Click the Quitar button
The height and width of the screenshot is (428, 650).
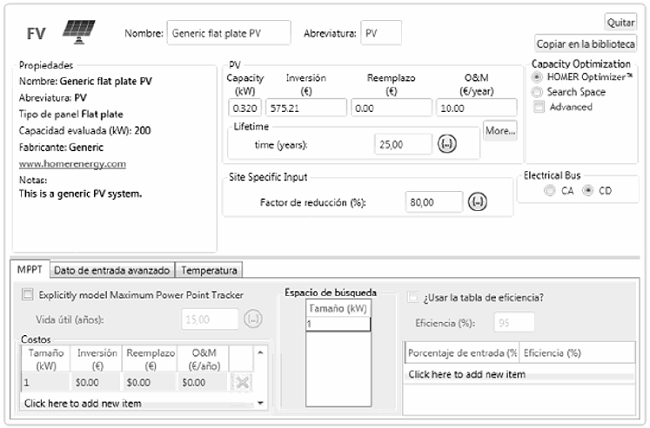(x=620, y=21)
